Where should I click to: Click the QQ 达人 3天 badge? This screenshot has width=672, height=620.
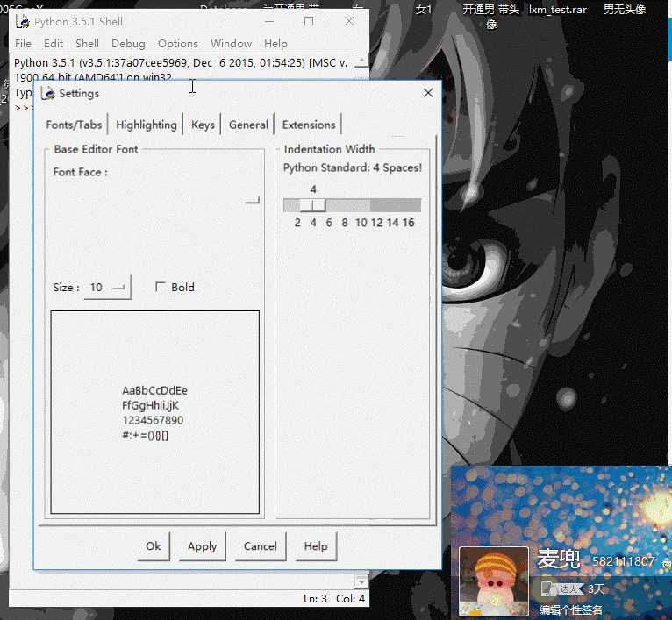pos(572,589)
